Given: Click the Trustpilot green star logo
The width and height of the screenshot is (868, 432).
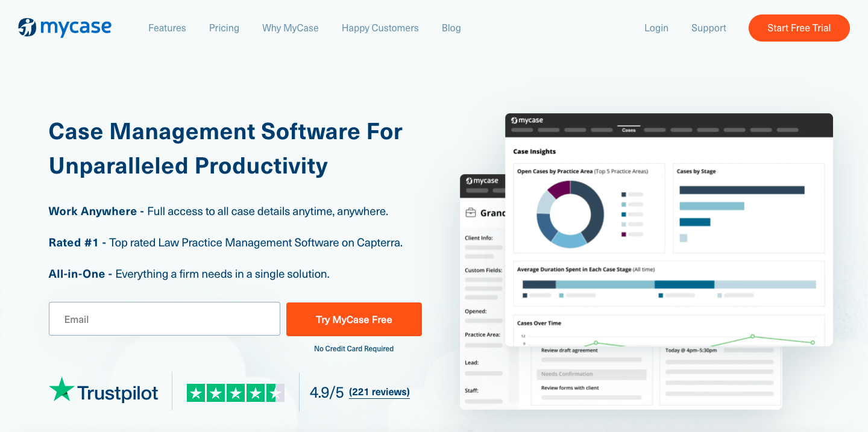Looking at the screenshot, I should click(x=61, y=389).
